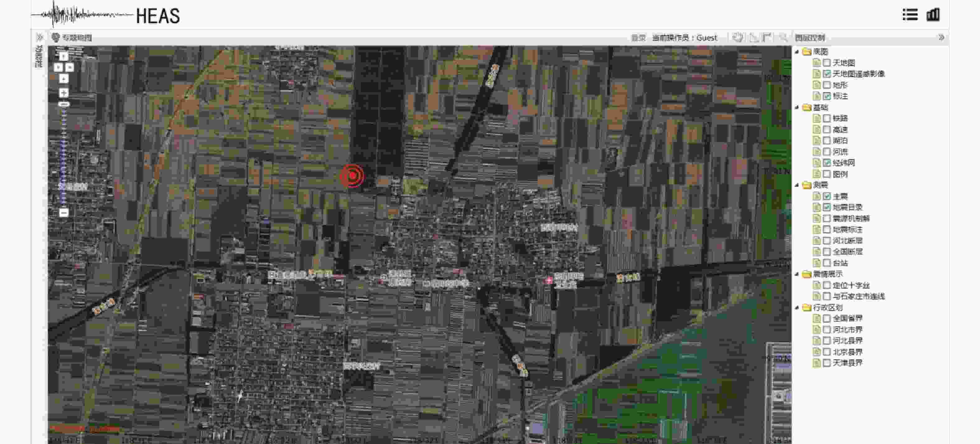This screenshot has height=444, width=980.
Task: Select the pan hand tool
Action: click(737, 37)
